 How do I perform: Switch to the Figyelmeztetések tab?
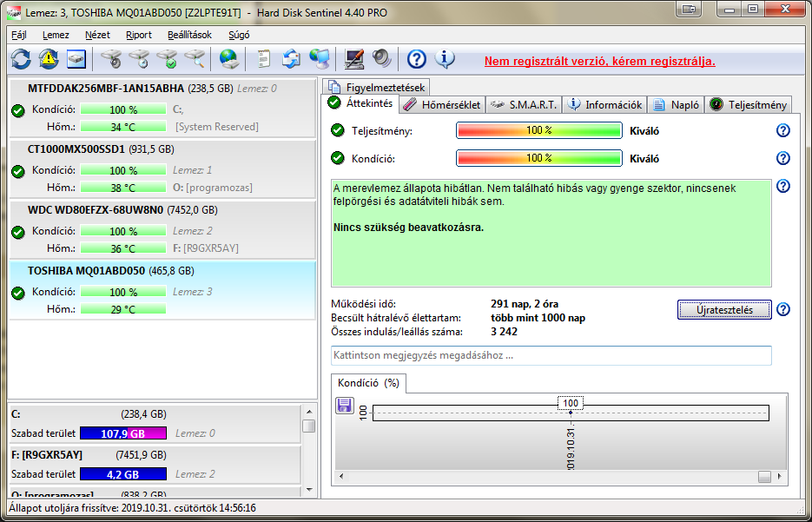pyautogui.click(x=376, y=87)
